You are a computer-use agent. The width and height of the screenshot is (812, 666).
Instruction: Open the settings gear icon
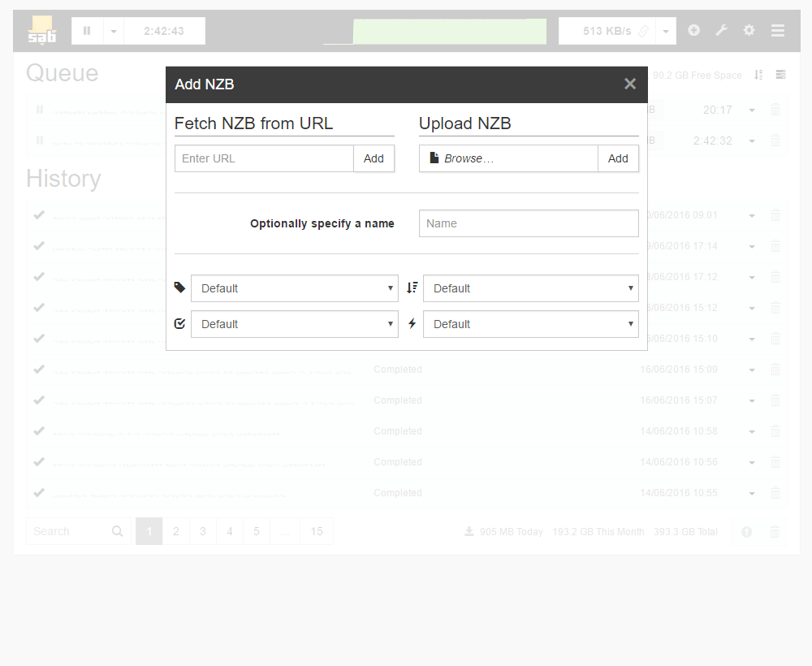(x=749, y=31)
